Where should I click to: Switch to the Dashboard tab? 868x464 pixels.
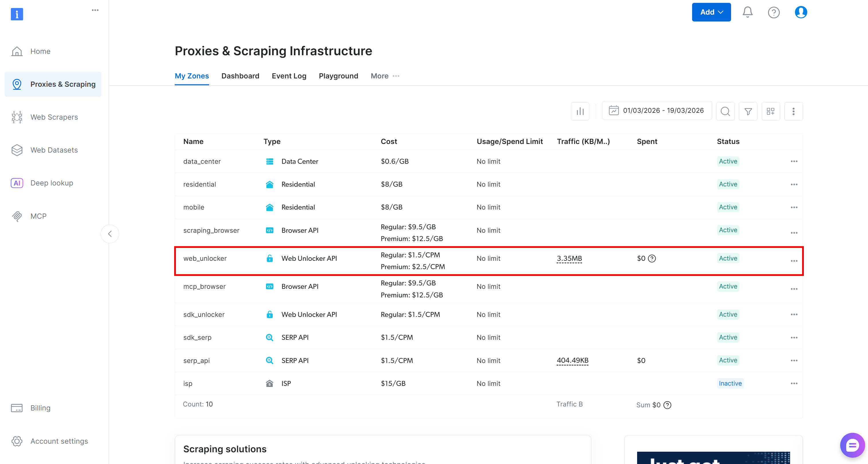click(240, 76)
